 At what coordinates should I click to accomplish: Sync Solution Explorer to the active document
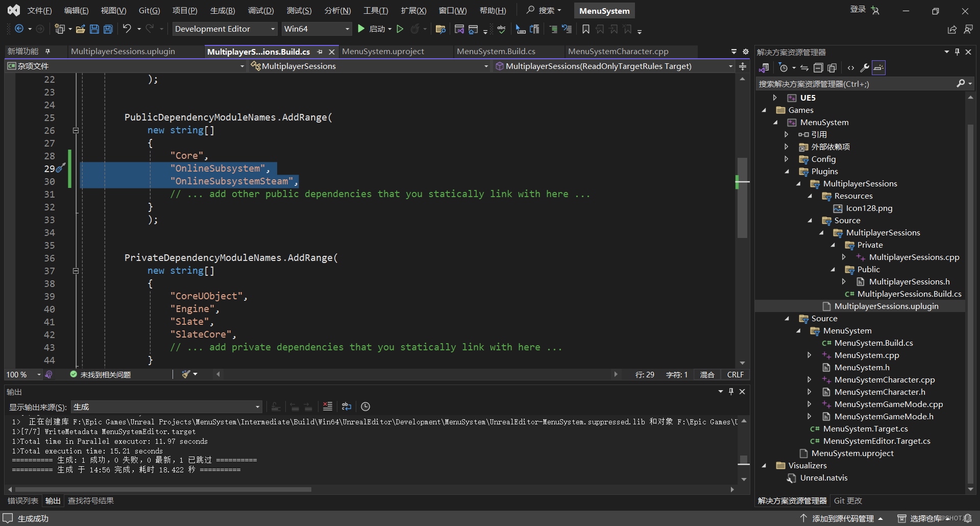pos(804,67)
